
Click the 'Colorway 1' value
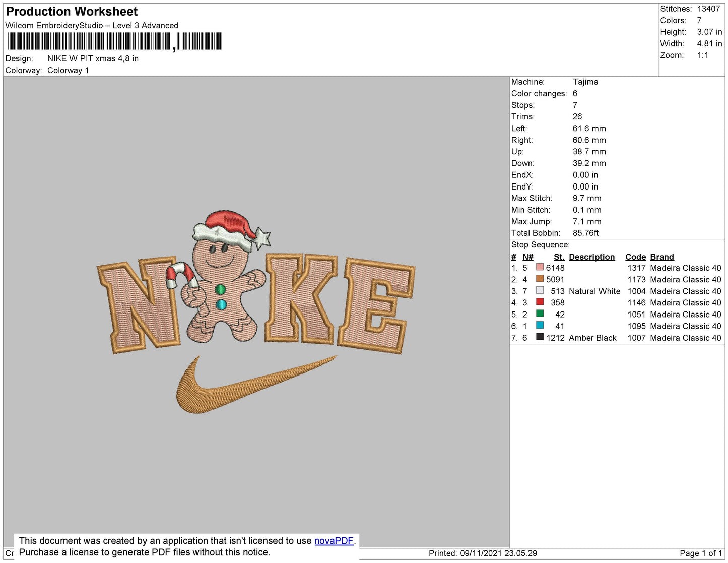pos(68,70)
